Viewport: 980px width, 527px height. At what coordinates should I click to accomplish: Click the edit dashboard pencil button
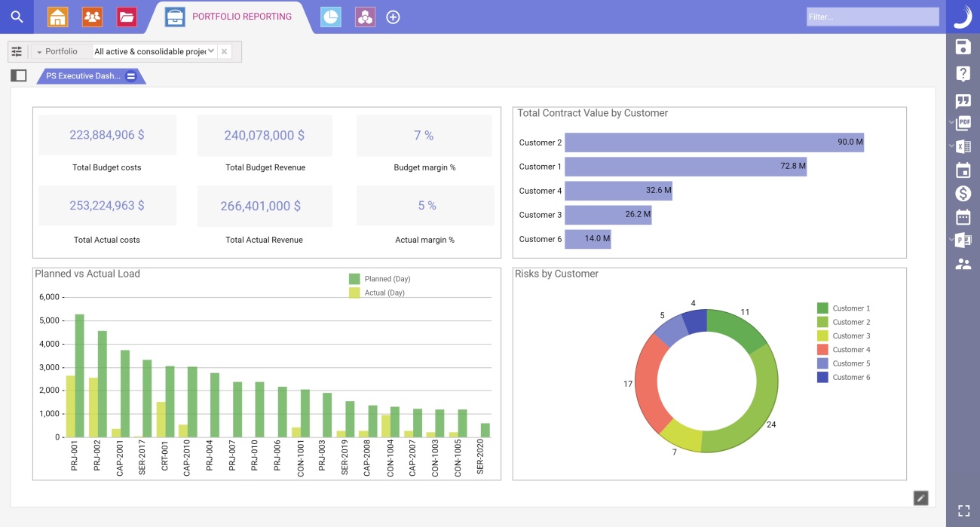coord(920,498)
